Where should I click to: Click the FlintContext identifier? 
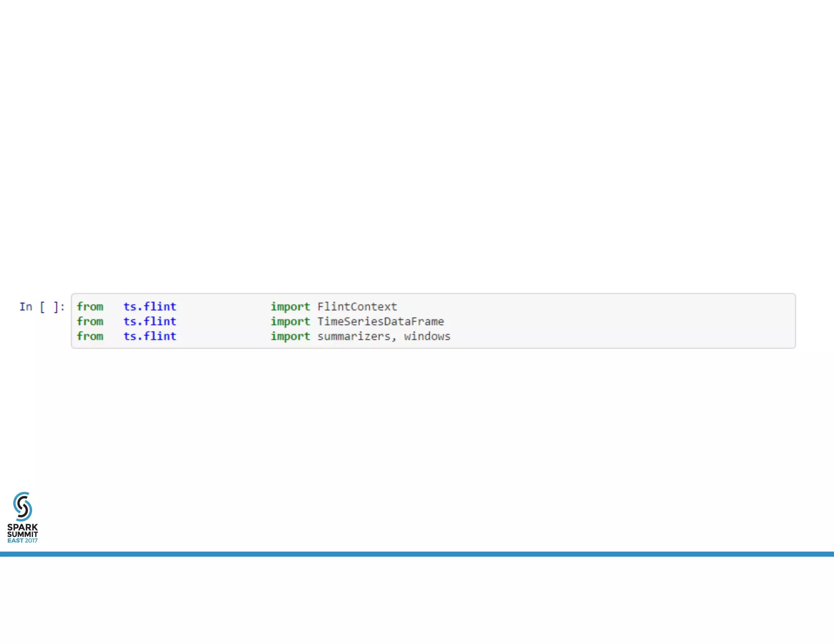pos(357,307)
